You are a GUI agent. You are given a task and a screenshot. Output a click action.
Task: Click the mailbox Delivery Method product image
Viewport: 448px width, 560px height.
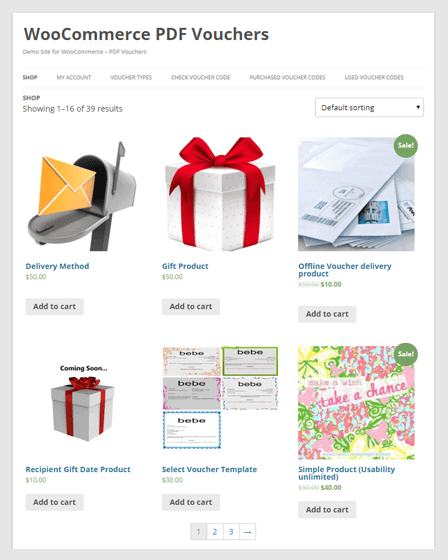click(83, 194)
